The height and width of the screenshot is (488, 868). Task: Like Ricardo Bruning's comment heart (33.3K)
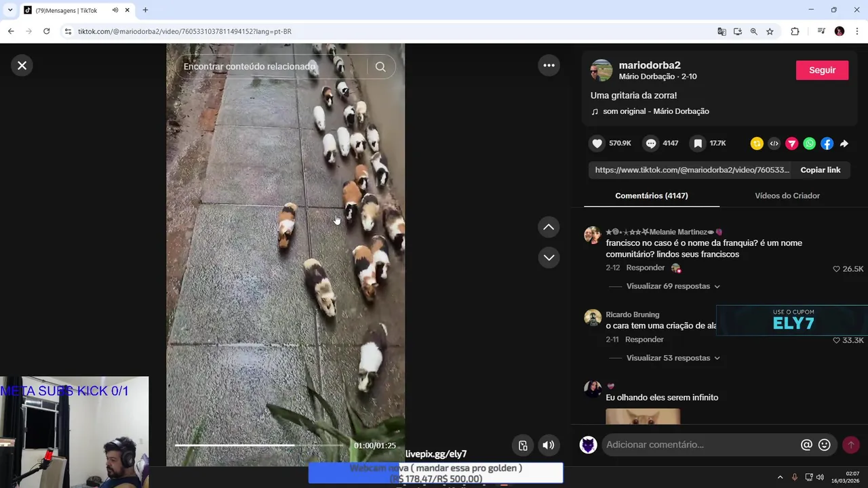tap(836, 340)
